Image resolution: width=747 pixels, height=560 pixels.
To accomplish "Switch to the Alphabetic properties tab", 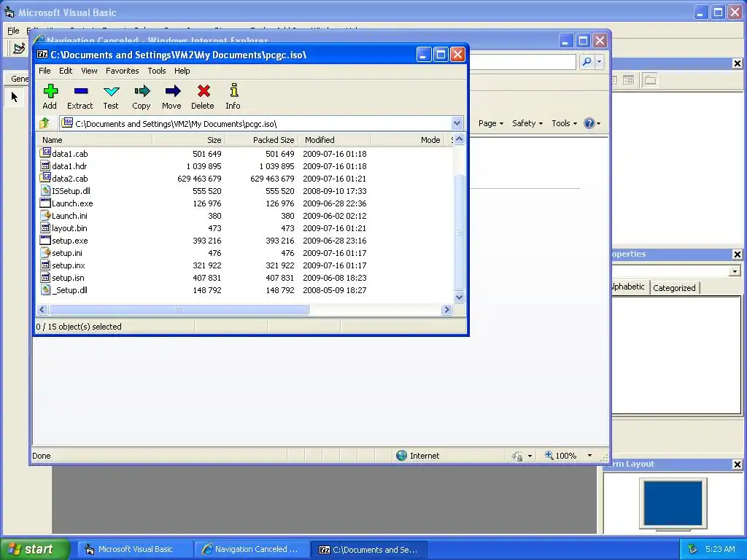I will click(629, 287).
